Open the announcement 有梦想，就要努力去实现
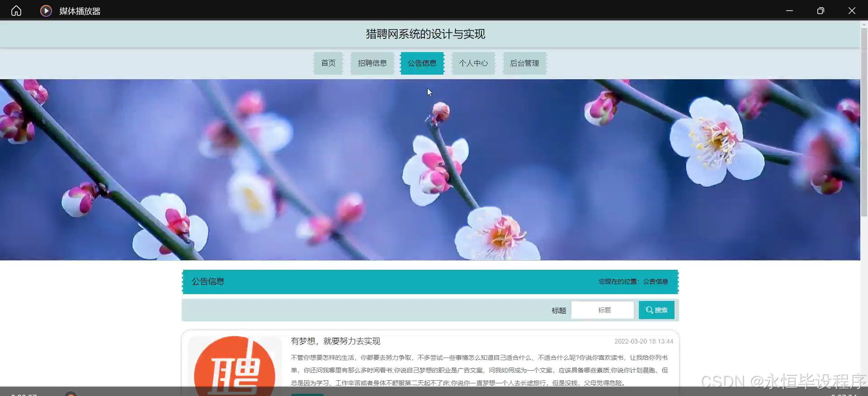The width and height of the screenshot is (868, 396). (x=335, y=341)
